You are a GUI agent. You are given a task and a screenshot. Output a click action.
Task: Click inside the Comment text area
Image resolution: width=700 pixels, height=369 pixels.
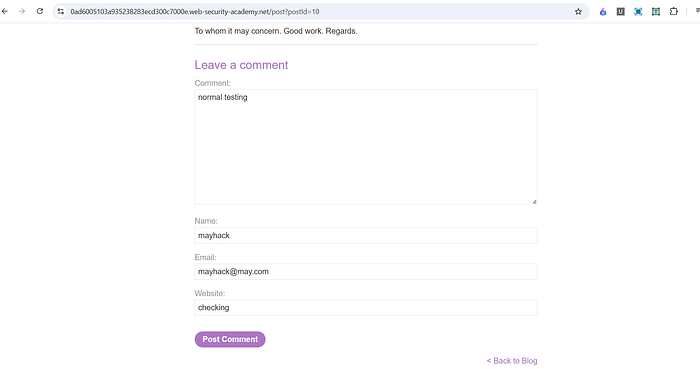click(366, 147)
